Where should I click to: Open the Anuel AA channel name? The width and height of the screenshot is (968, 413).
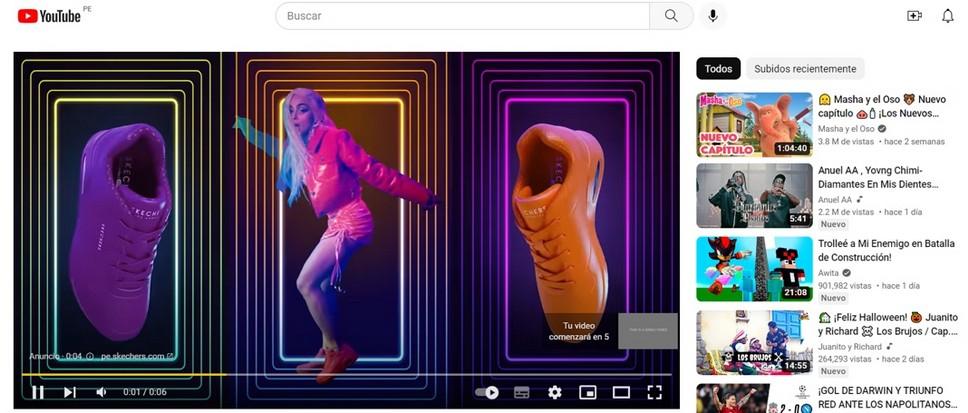[x=835, y=199]
